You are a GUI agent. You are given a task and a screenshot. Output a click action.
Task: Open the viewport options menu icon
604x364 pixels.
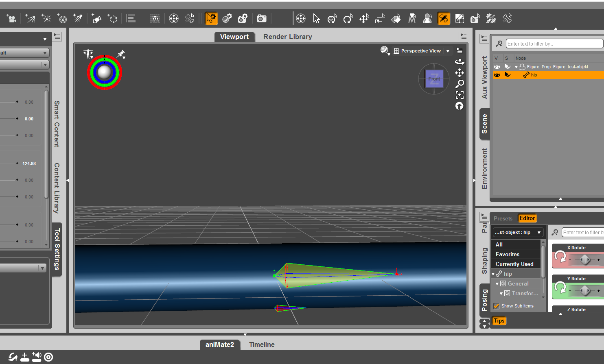pyautogui.click(x=460, y=50)
